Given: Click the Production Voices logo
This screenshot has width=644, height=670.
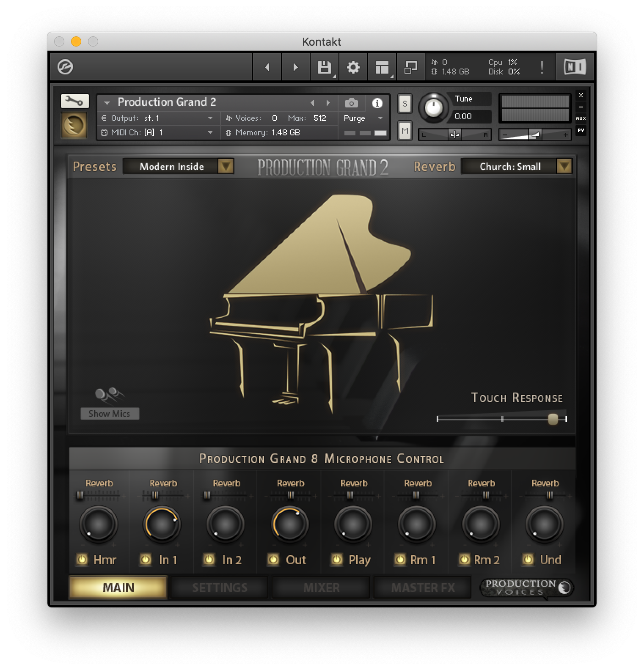Looking at the screenshot, I should click(x=527, y=588).
